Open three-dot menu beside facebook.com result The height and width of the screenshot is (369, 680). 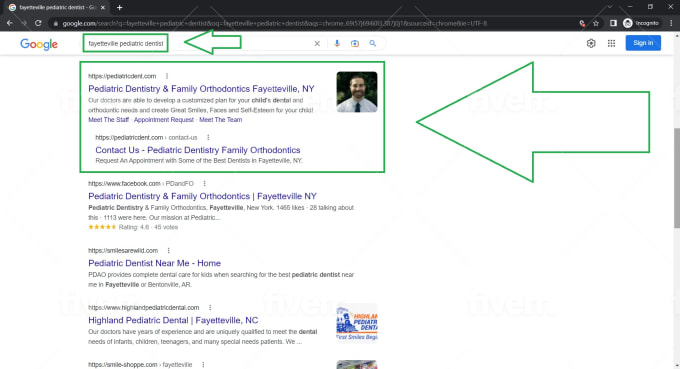[x=204, y=183]
